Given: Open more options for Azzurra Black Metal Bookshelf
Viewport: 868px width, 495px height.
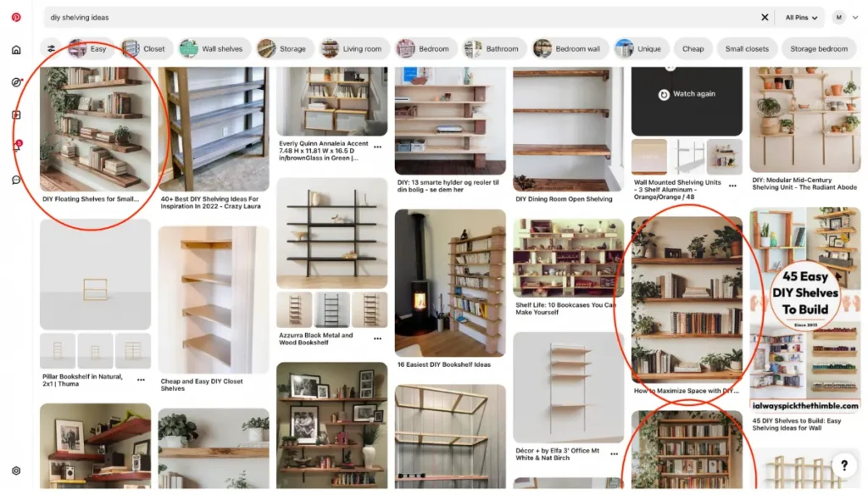Looking at the screenshot, I should 377,338.
